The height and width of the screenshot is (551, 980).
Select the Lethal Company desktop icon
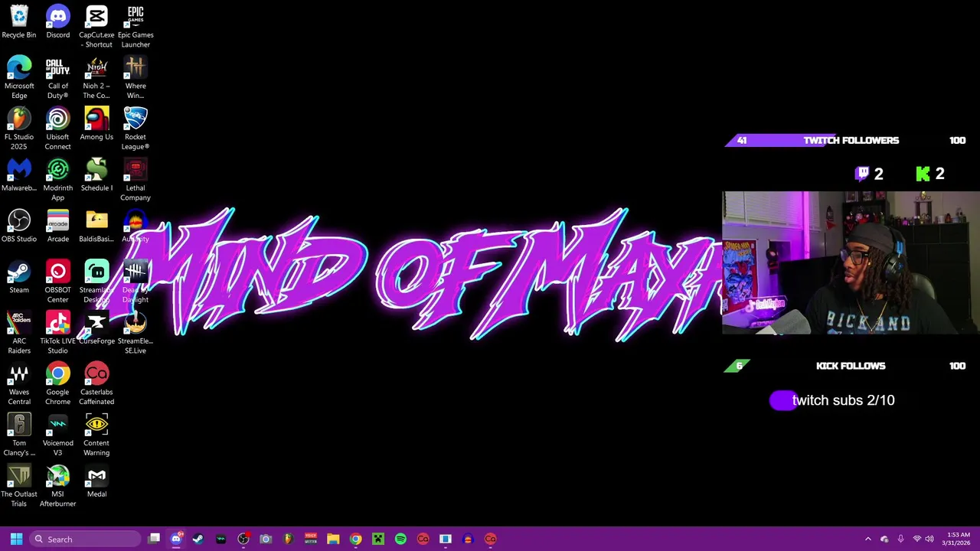point(136,180)
